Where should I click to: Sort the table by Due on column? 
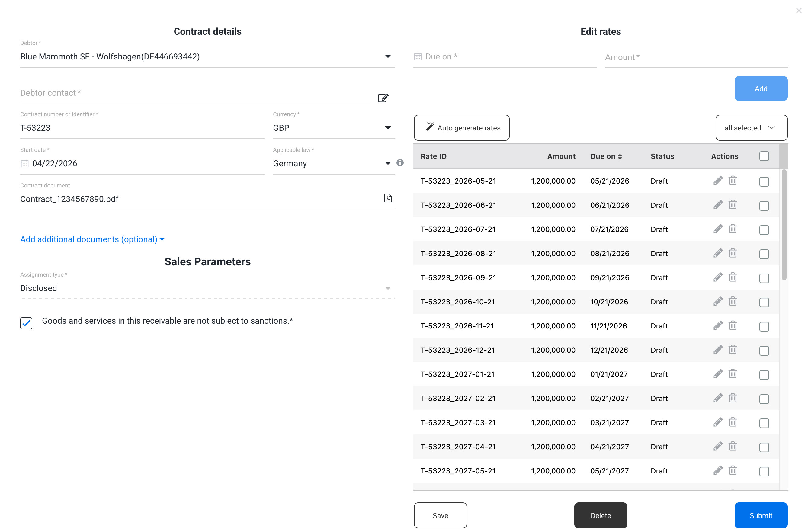click(606, 156)
